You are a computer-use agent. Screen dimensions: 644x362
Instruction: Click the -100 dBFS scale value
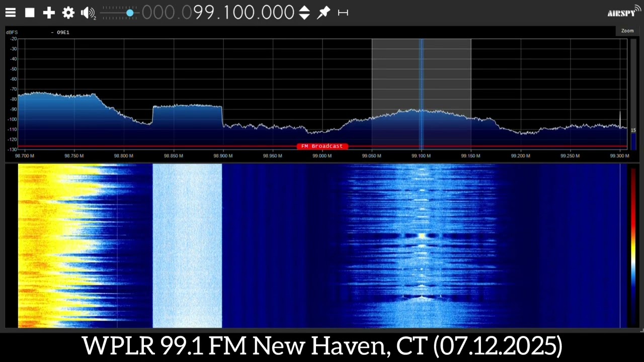point(12,119)
